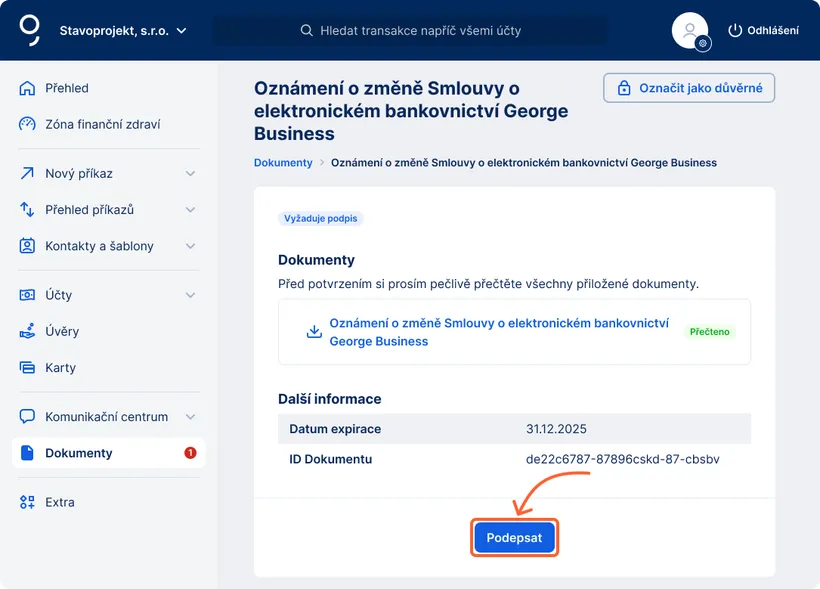Screen dimensions: 820x589
Task: Expand the Nový příkaz submenu
Action: pyautogui.click(x=190, y=174)
